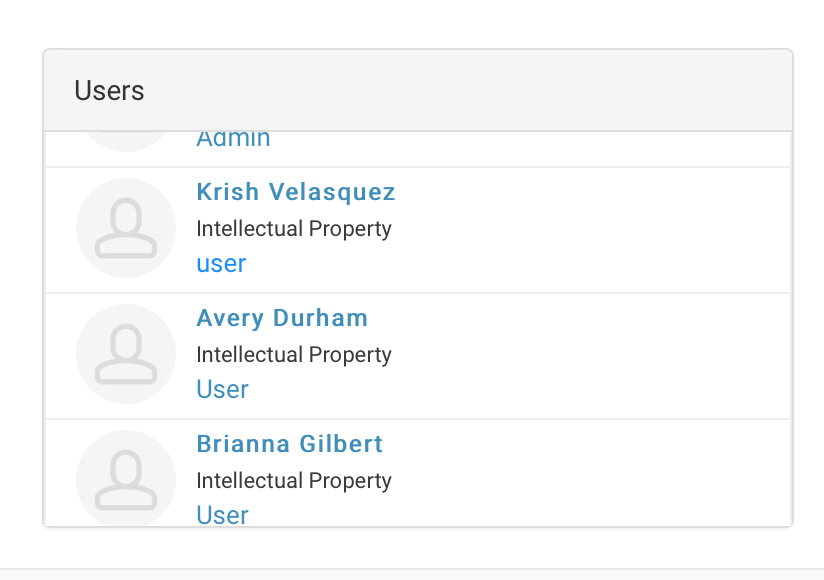Click the lowercase "user" role under Krish
This screenshot has width=824, height=580.
coord(221,264)
